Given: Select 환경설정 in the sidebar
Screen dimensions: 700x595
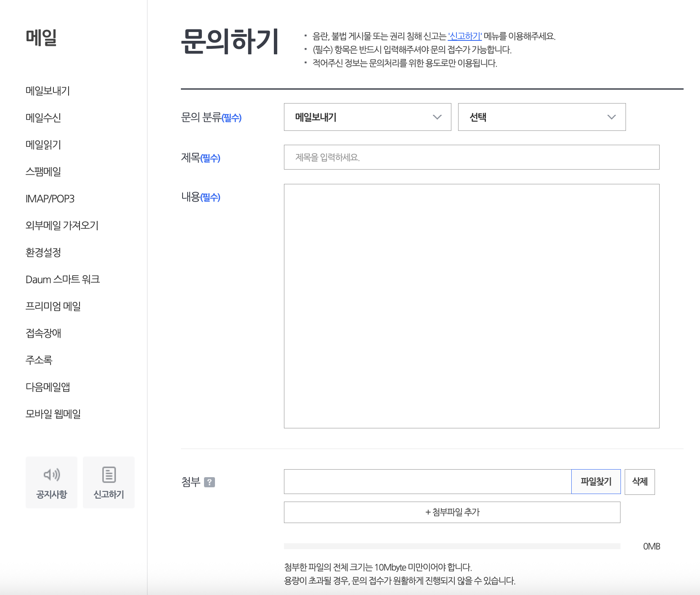Looking at the screenshot, I should (42, 252).
